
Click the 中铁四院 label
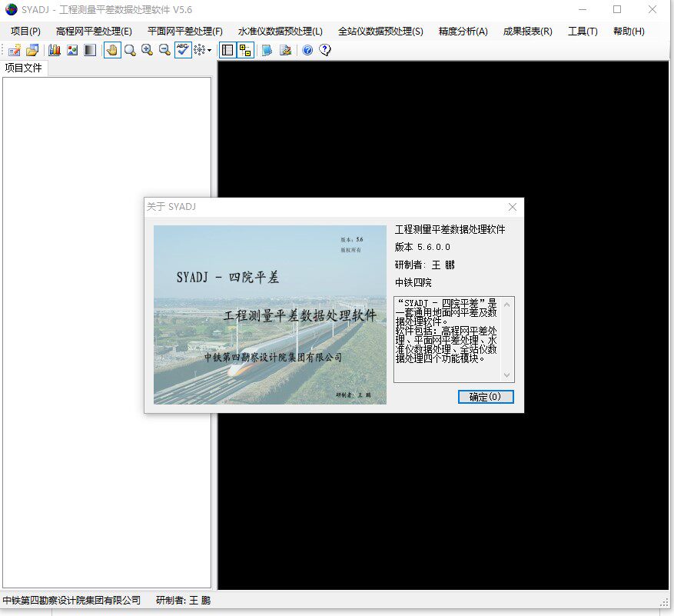413,282
